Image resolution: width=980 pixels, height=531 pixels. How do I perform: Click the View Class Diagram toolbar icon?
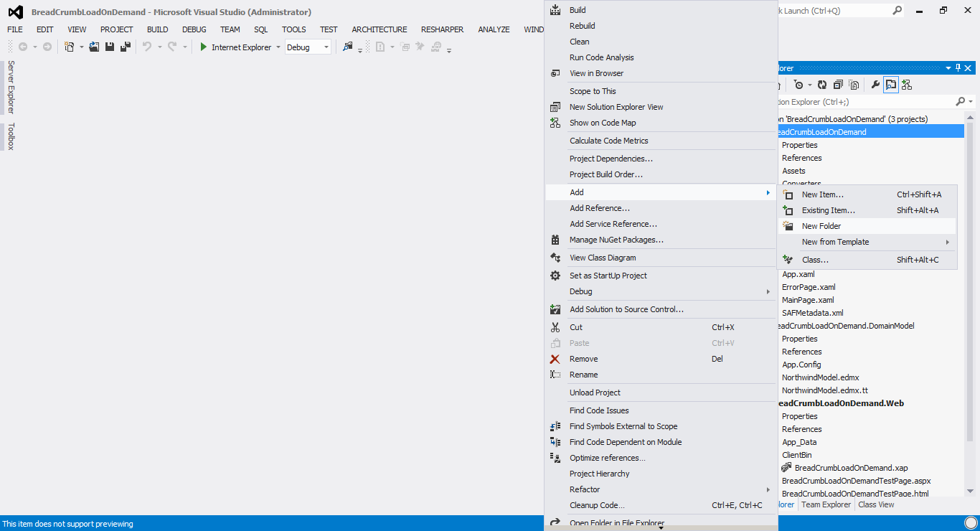(907, 85)
